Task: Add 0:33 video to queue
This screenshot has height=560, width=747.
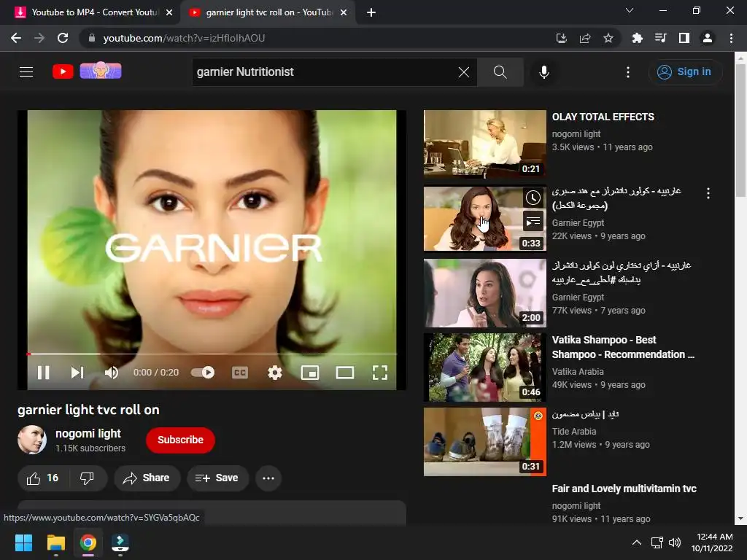Action: tap(533, 221)
